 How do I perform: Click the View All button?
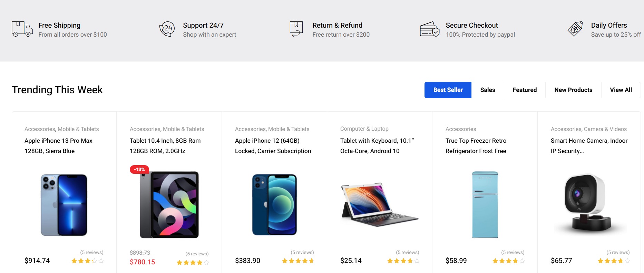[621, 90]
